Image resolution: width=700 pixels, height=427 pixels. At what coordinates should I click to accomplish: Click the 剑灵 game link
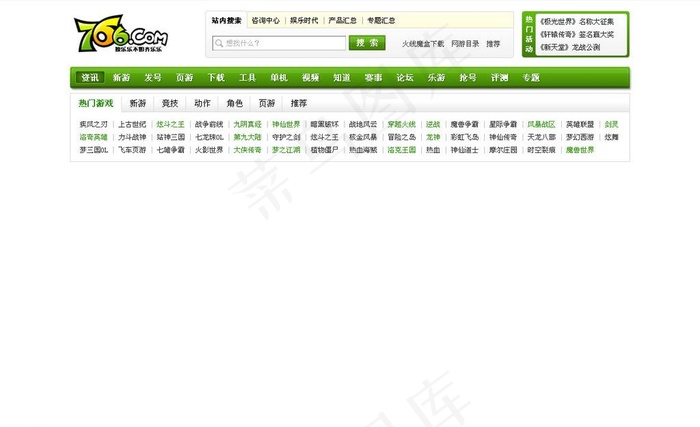click(611, 124)
